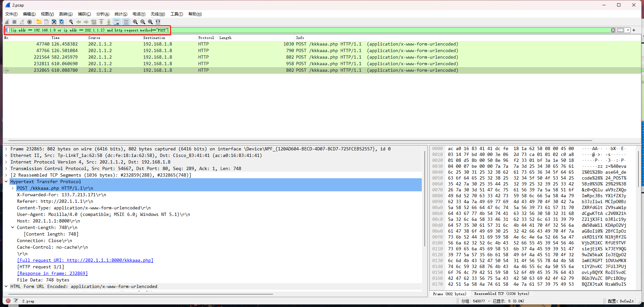The image size is (644, 307).
Task: Jump to the last packet
Action: coord(109,22)
